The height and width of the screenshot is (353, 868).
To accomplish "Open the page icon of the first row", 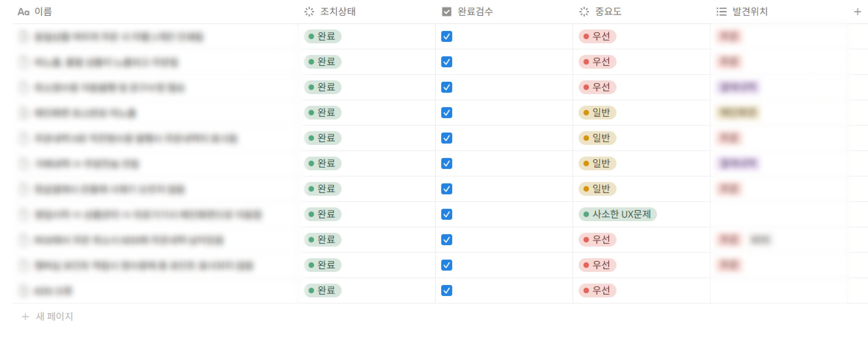I will point(23,36).
